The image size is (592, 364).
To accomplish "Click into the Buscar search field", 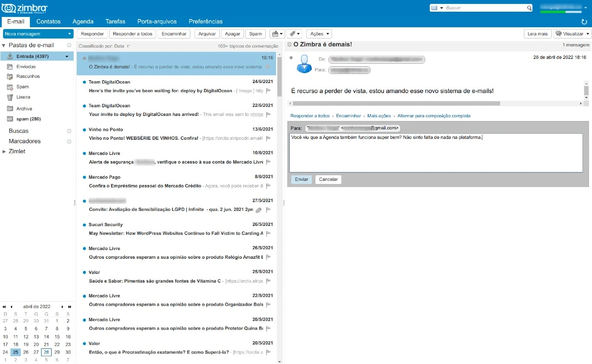I will (x=485, y=8).
